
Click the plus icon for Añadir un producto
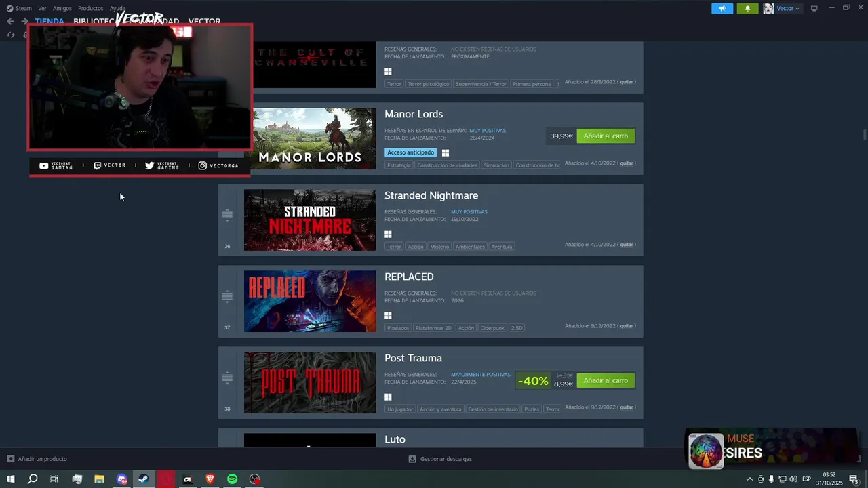pos(11,459)
